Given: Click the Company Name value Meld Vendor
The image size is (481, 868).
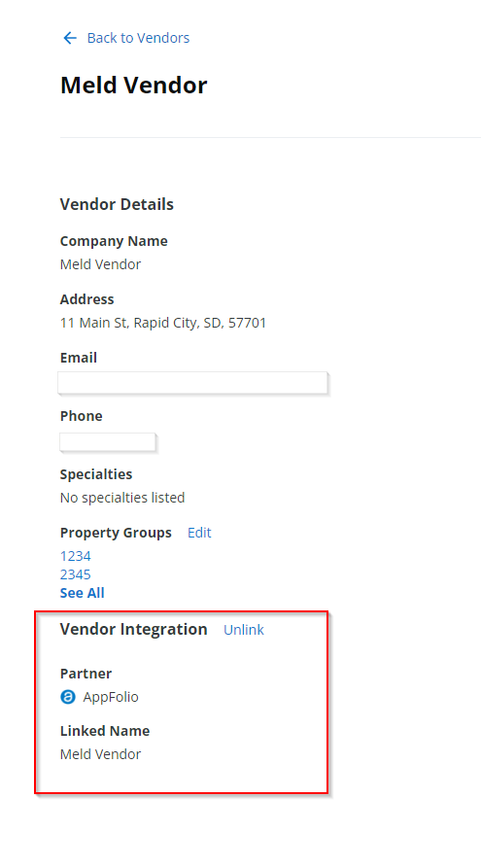Looking at the screenshot, I should coord(101,264).
